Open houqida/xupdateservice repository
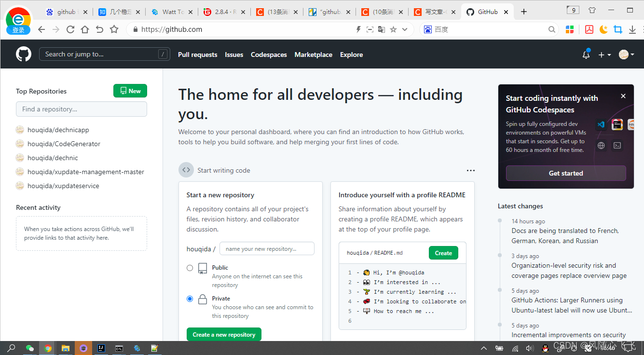The height and width of the screenshot is (355, 644). tap(63, 186)
